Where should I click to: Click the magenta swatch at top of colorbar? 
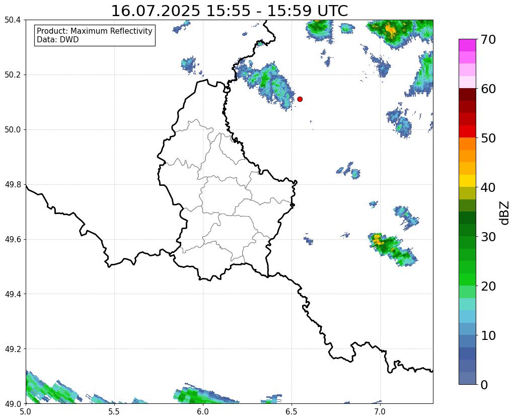click(x=467, y=45)
